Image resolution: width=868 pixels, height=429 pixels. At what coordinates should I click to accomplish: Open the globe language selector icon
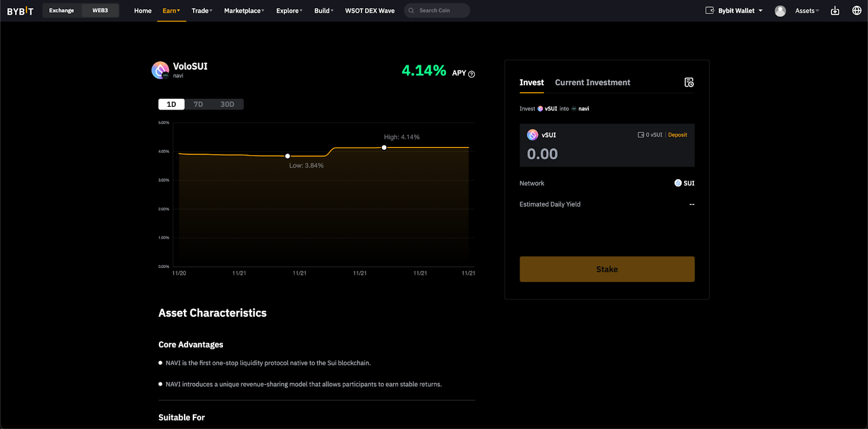[x=857, y=10]
